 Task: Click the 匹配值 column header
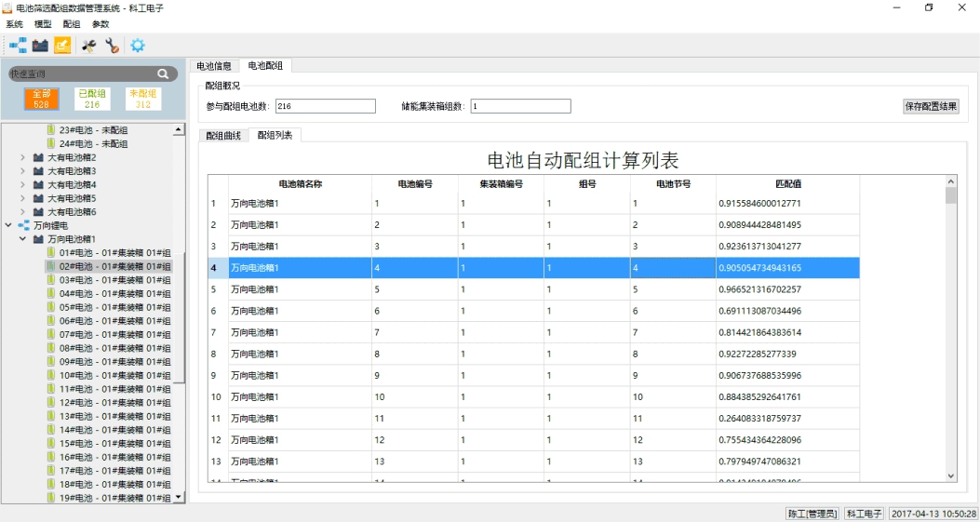(788, 184)
